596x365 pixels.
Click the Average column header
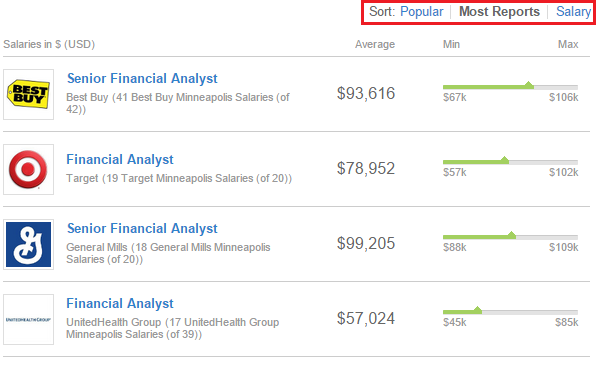[x=375, y=44]
